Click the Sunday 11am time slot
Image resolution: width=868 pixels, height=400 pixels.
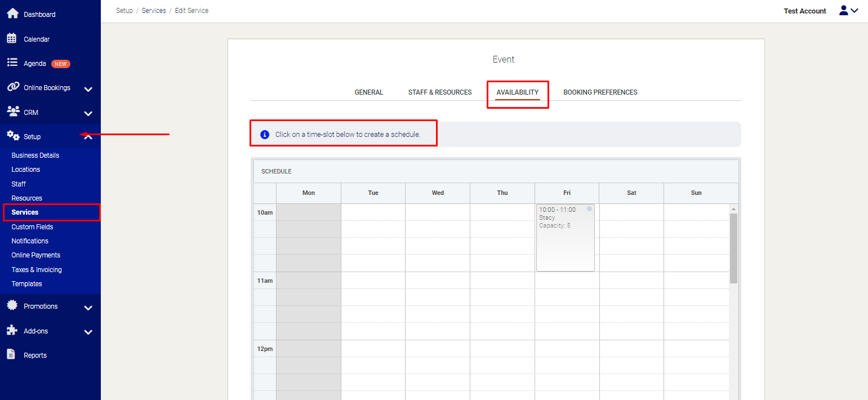tap(696, 280)
